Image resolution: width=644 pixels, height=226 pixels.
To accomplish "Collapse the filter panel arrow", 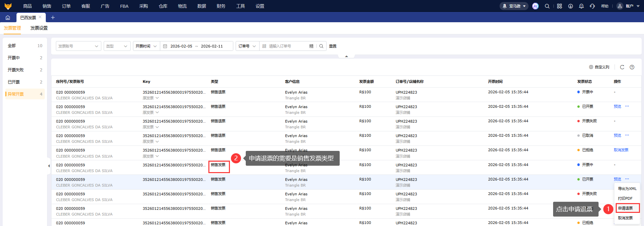I will (x=346, y=56).
